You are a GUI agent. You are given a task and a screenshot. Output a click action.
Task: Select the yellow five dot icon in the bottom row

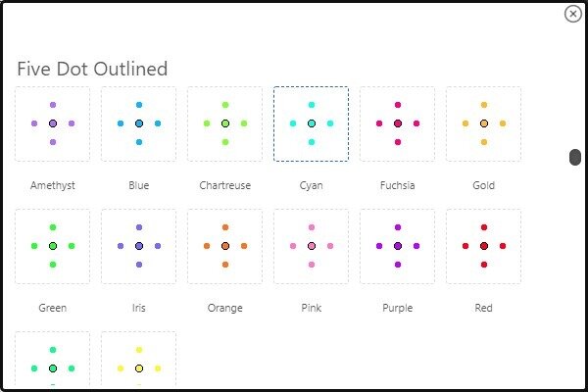coord(139,359)
